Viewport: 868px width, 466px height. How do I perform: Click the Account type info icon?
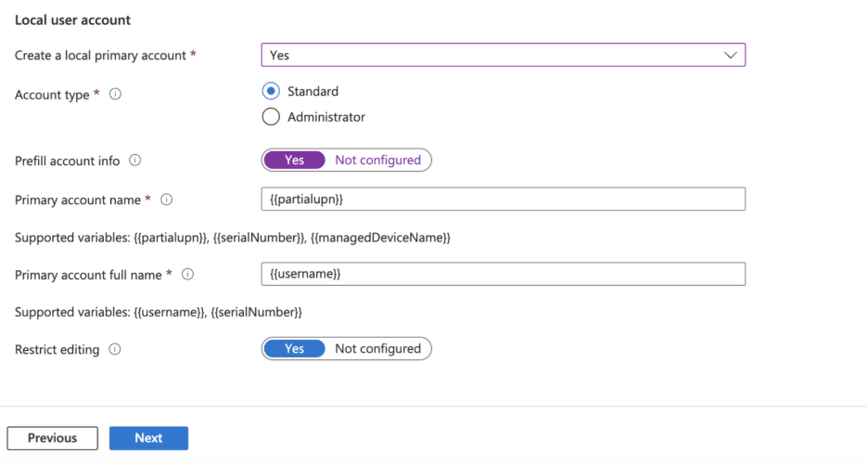pos(116,95)
